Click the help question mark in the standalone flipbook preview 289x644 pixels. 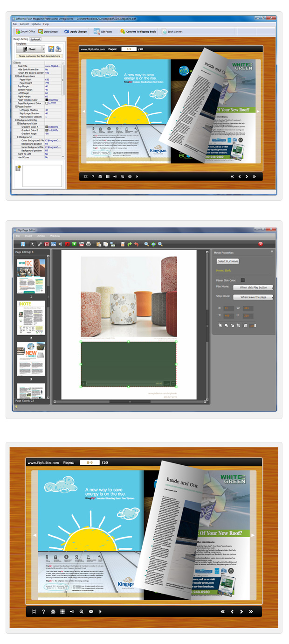point(43,611)
